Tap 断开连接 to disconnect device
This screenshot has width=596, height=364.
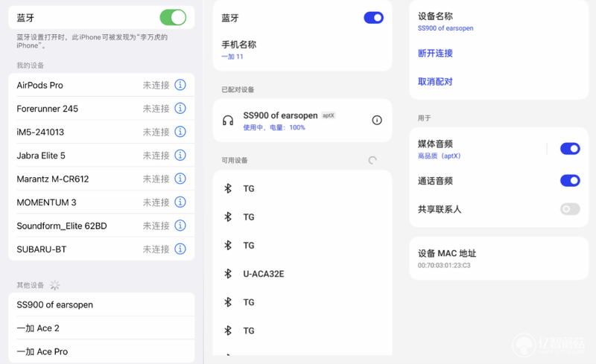click(435, 53)
